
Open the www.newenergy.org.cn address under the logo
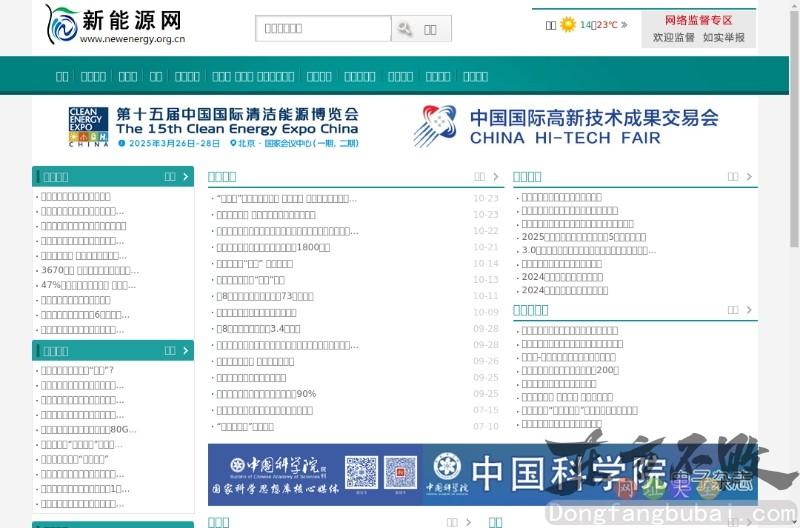click(x=133, y=39)
